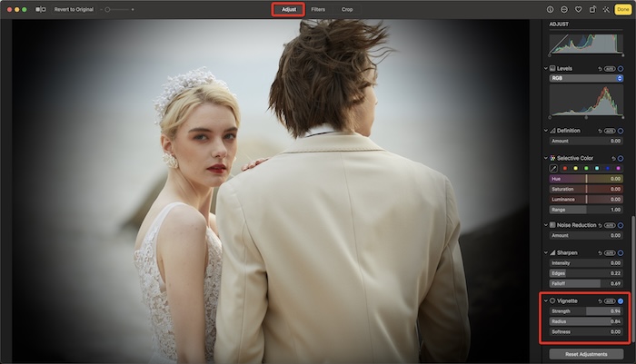Click the Adjust panel vertical scrollbar
This screenshot has width=636, height=364.
point(632,280)
